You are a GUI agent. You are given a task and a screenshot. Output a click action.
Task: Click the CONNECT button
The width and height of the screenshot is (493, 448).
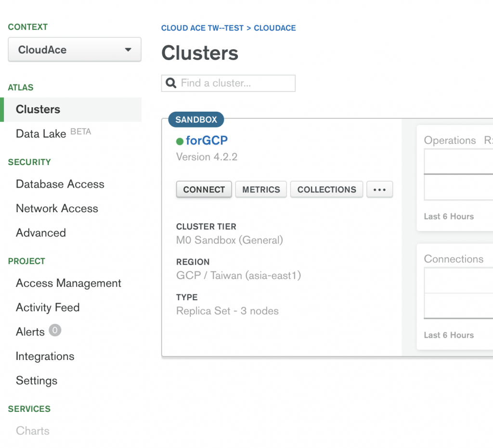point(204,190)
